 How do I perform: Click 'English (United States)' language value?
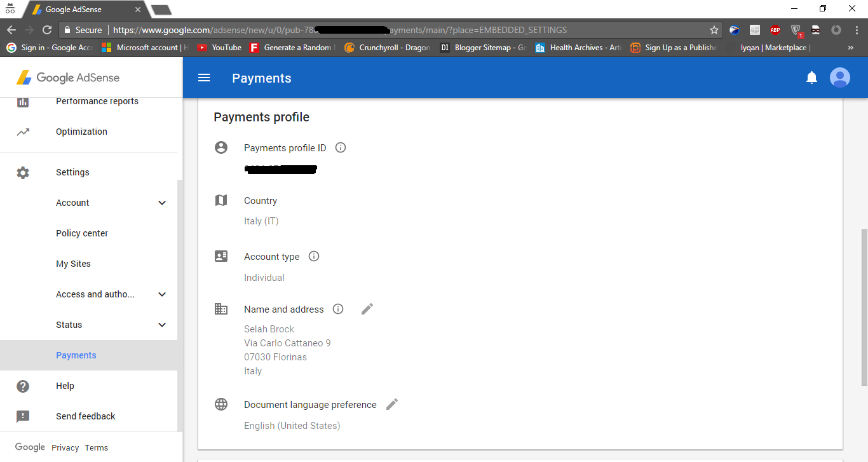coord(292,426)
